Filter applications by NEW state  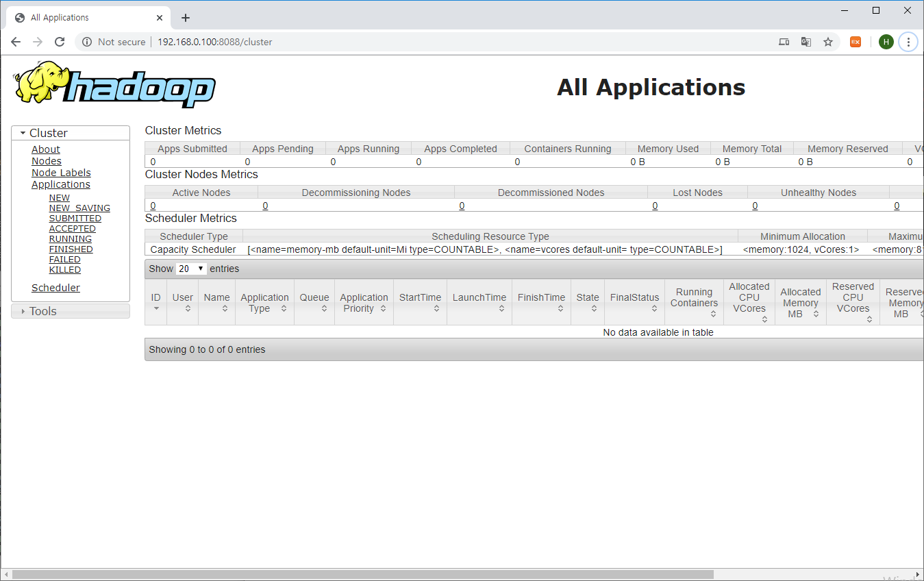click(60, 198)
